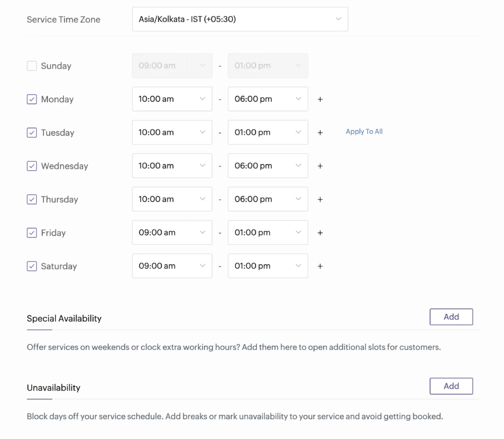
Task: Disable Monday availability
Action: [x=31, y=99]
